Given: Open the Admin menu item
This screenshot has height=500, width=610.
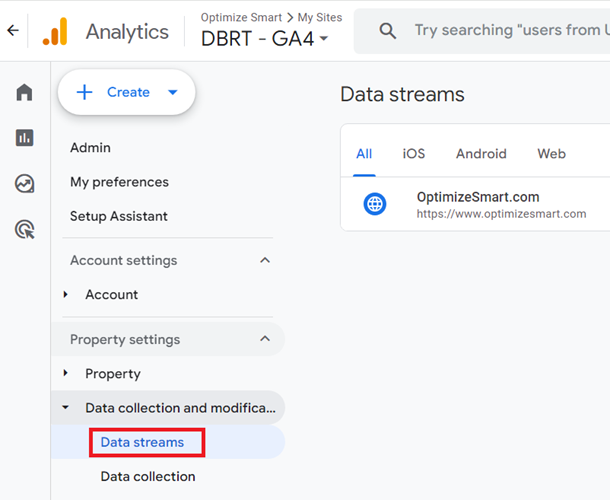Looking at the screenshot, I should point(90,148).
